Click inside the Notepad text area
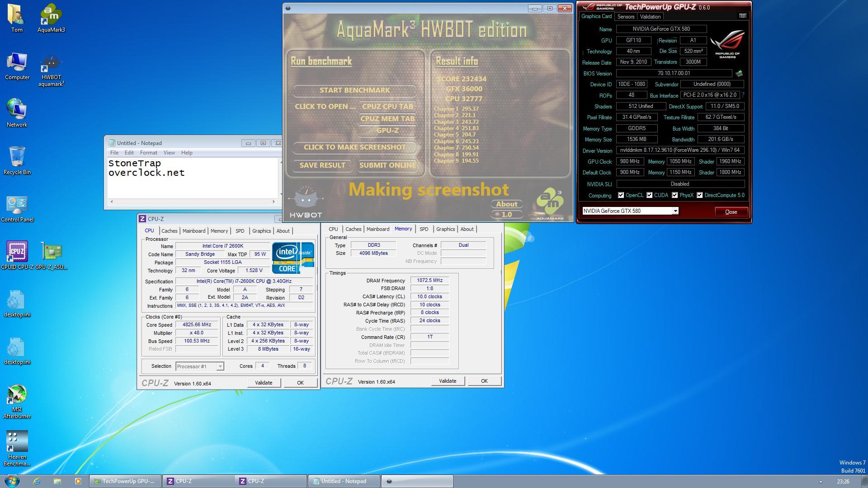Screen dimensions: 868x488 pos(193,178)
